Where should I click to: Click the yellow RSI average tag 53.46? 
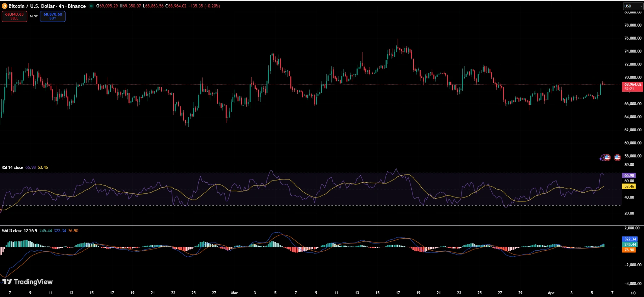pyautogui.click(x=629, y=187)
